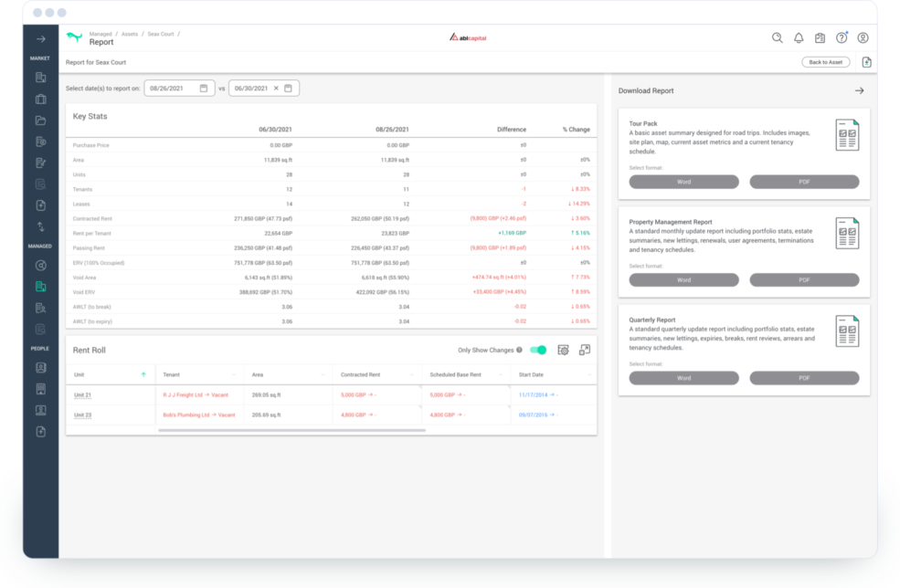Clear the 06/30/2021 comparison date
This screenshot has height=588, width=900.
click(276, 89)
